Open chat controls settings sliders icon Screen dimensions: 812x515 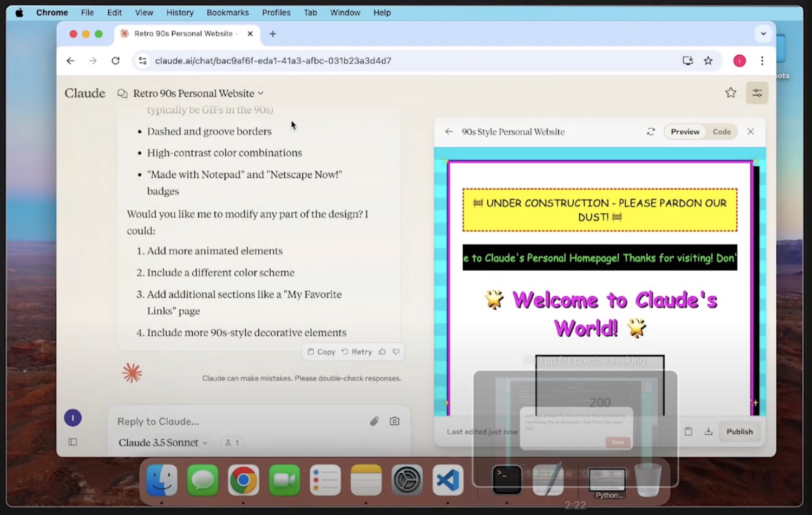pos(757,93)
